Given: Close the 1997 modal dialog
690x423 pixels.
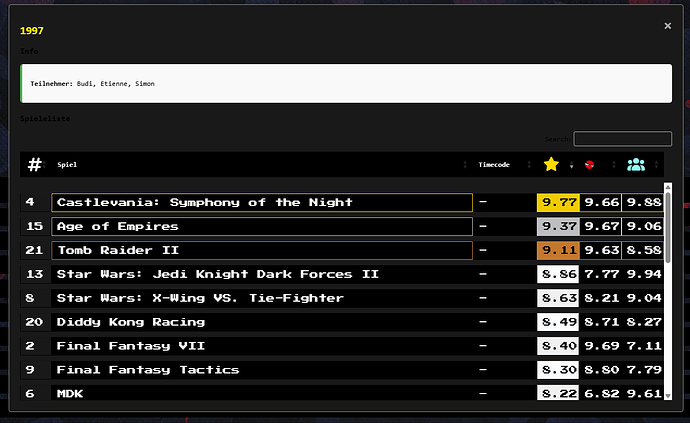Looking at the screenshot, I should tap(668, 29).
